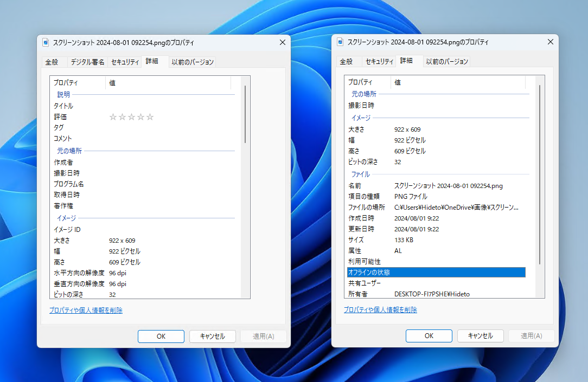Set a three-star rating for the screenshot
Screen dimensions: 588x382
pyautogui.click(x=131, y=116)
